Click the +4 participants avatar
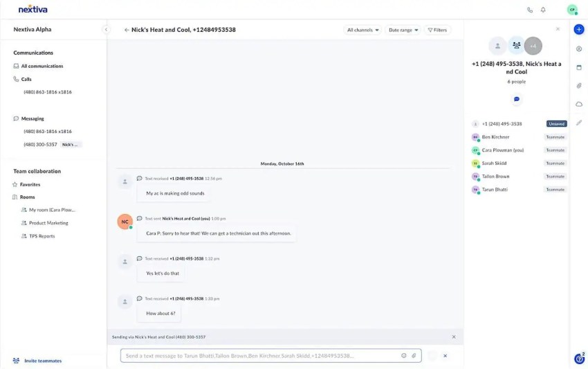588x369 pixels. click(533, 46)
